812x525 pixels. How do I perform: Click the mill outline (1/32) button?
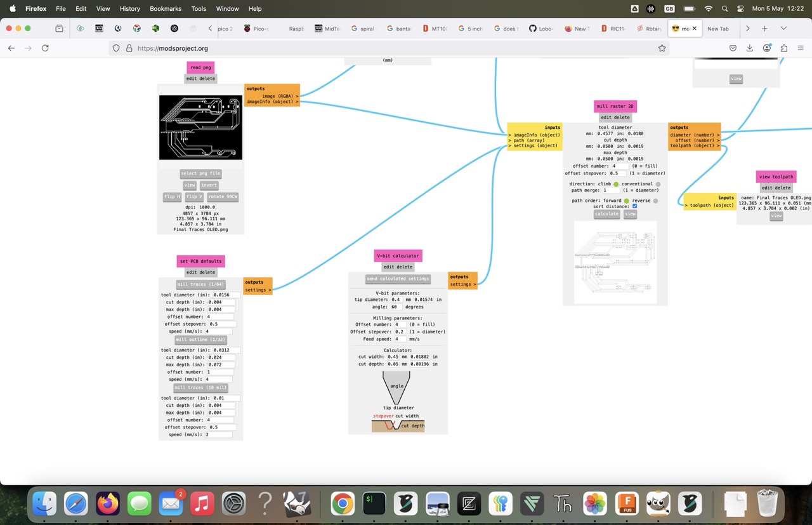(x=200, y=340)
